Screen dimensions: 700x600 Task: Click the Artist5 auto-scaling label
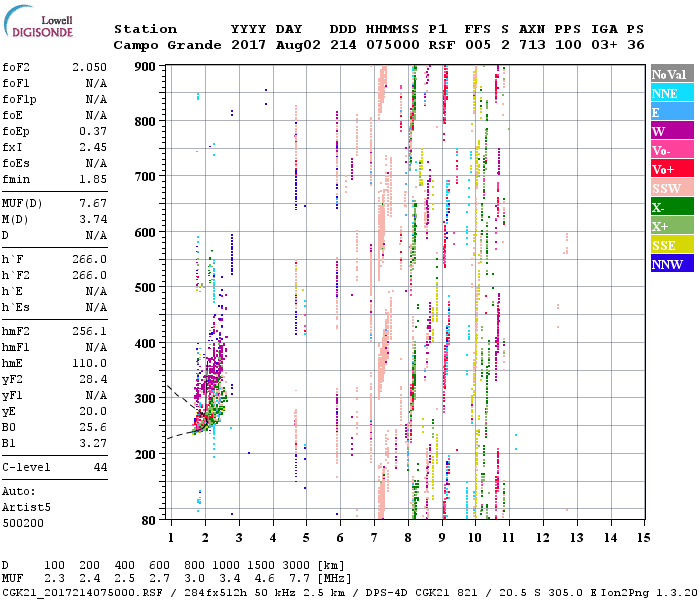click(26, 508)
